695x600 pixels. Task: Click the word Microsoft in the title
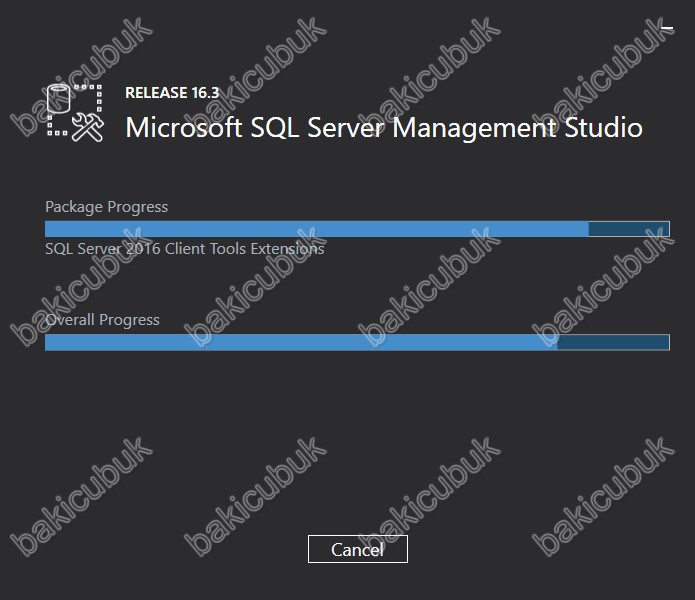[184, 128]
